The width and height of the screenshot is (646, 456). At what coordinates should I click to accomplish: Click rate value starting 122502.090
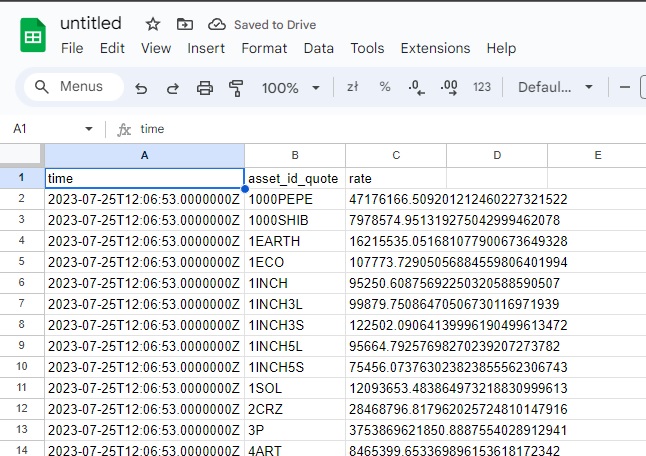tap(458, 325)
